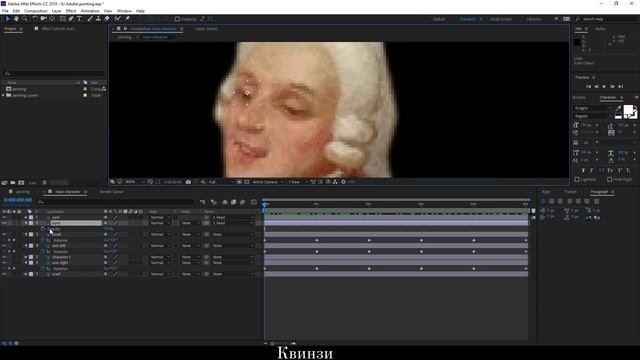Jump to last frame in Preview panel

[x=620, y=87]
